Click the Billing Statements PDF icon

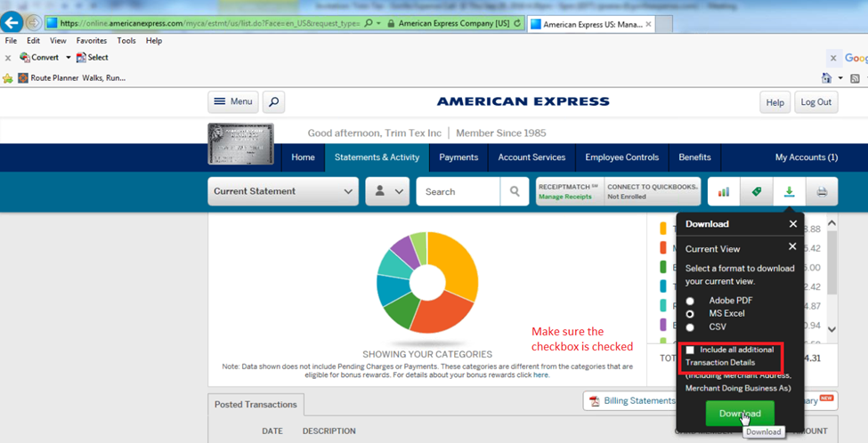pos(595,401)
